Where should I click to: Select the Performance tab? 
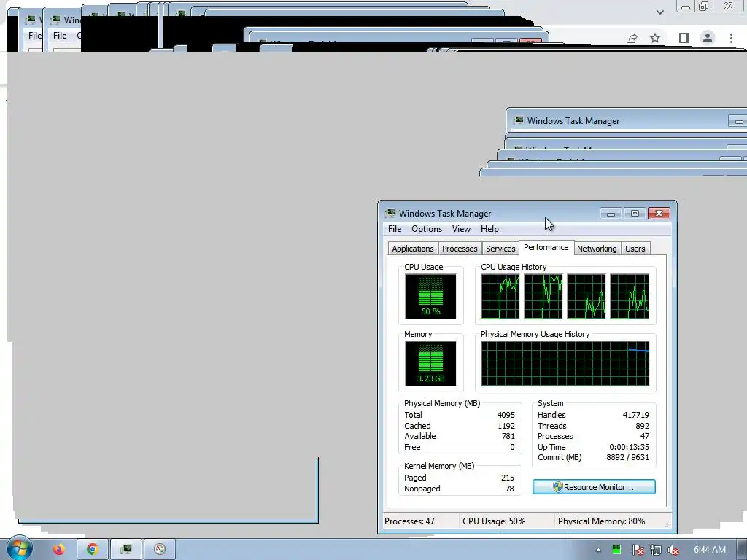point(546,248)
